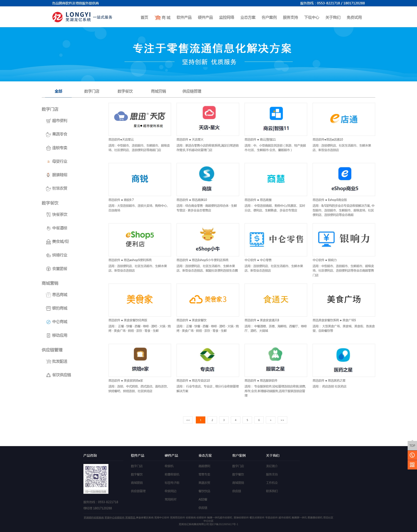Open footer 联系我们 link
This screenshot has width=417, height=532.
click(x=272, y=491)
